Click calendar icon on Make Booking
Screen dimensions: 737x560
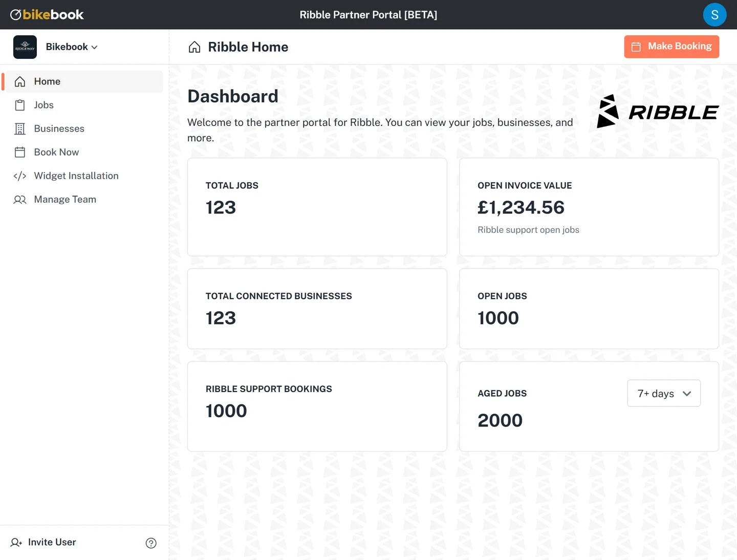pyautogui.click(x=636, y=47)
